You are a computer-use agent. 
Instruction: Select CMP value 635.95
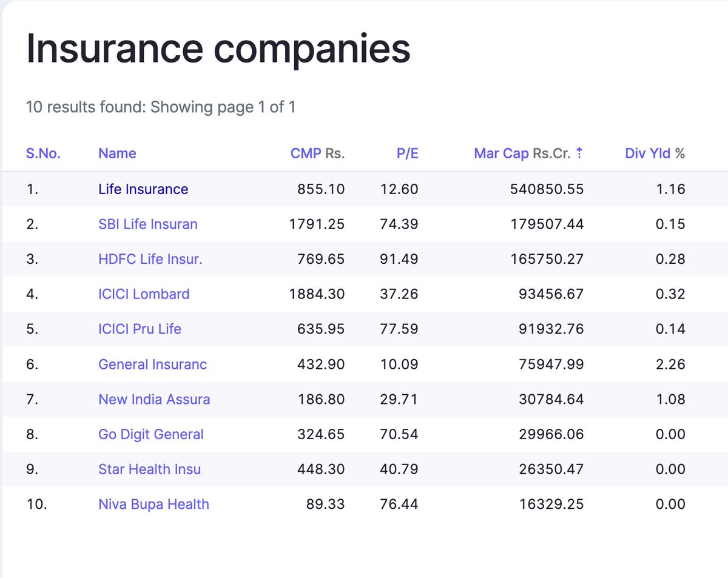point(321,329)
